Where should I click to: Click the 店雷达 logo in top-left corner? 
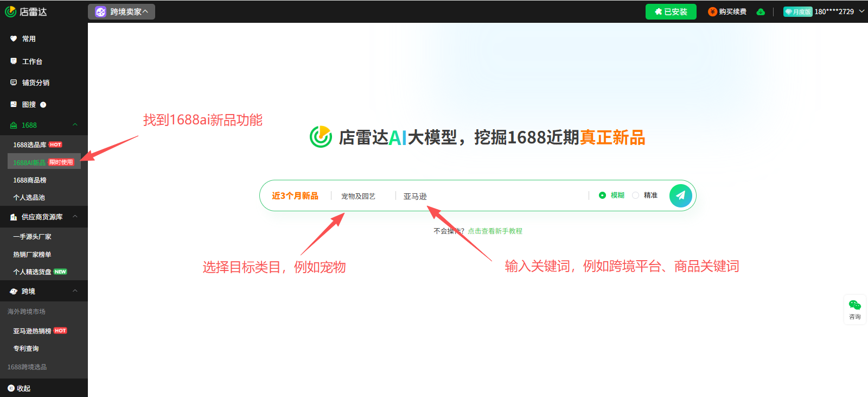click(26, 11)
